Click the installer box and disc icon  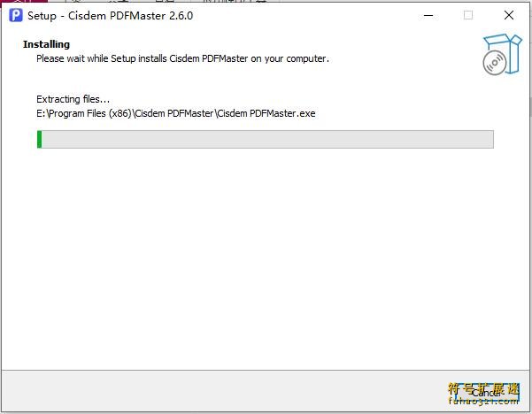tap(502, 54)
